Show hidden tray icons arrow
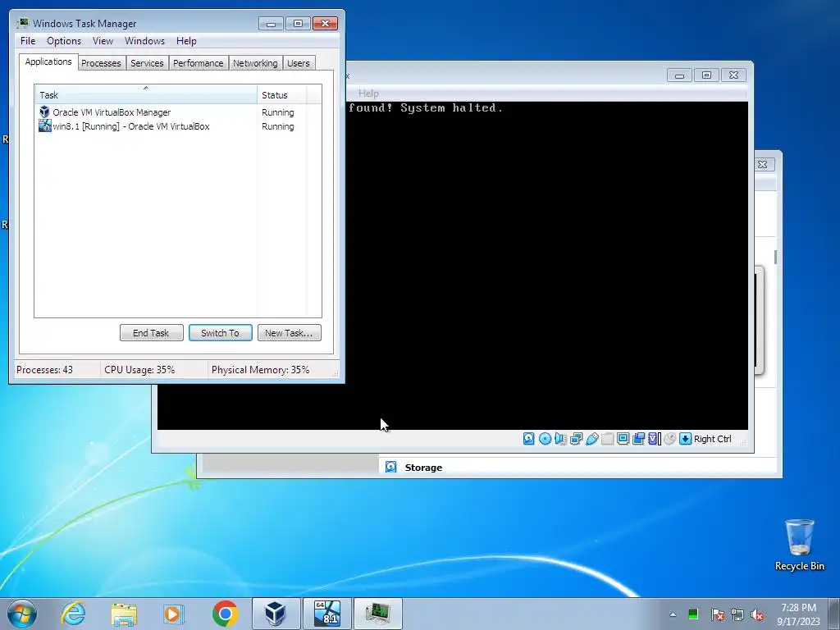Viewport: 840px width, 630px height. click(673, 614)
